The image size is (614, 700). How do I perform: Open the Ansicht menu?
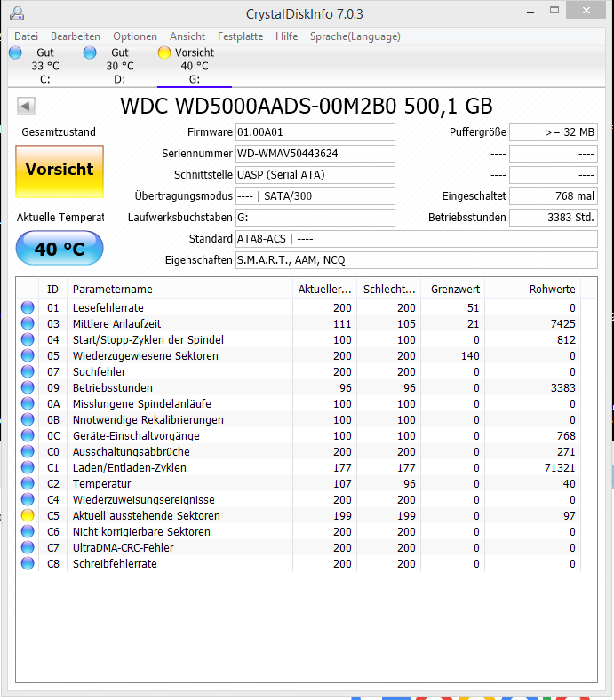(x=187, y=36)
